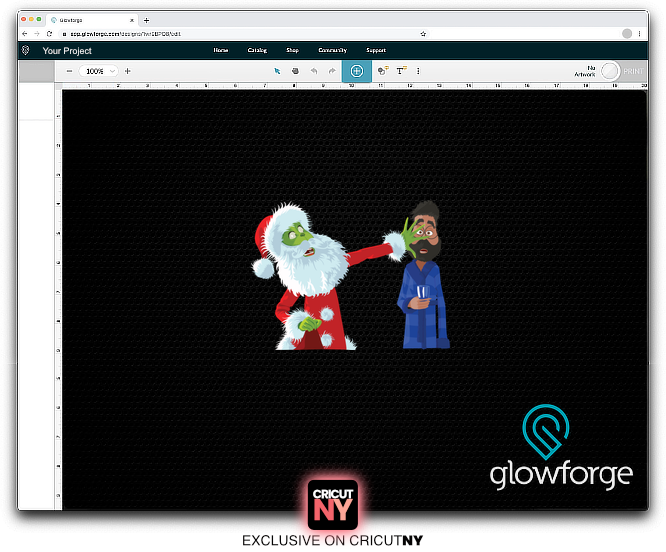This screenshot has width=666, height=552.
Task: Zoom out with the minus button
Action: coord(69,71)
